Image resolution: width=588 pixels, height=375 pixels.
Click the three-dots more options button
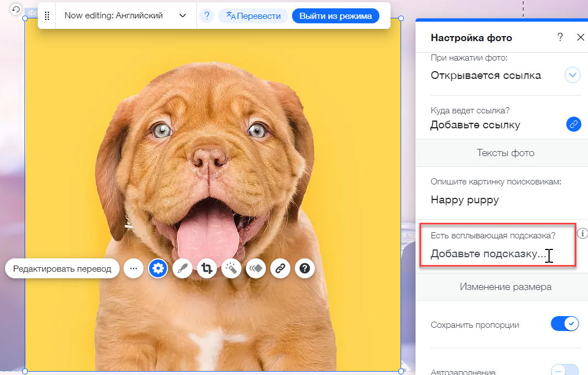(134, 269)
